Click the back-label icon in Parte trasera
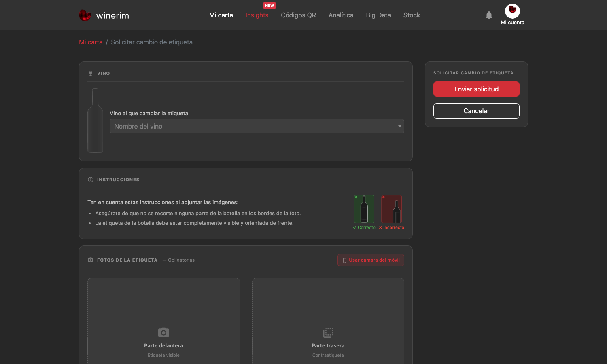The image size is (607, 364). 328,332
